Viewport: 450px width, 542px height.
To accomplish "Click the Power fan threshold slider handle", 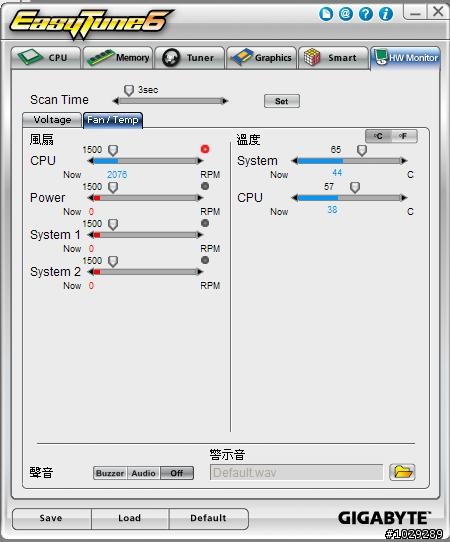I will click(x=113, y=187).
